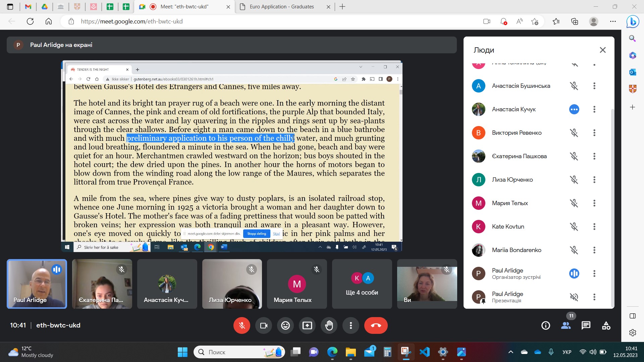
Task: Mute icon next to Єкатерина Пашкова
Action: pyautogui.click(x=574, y=156)
